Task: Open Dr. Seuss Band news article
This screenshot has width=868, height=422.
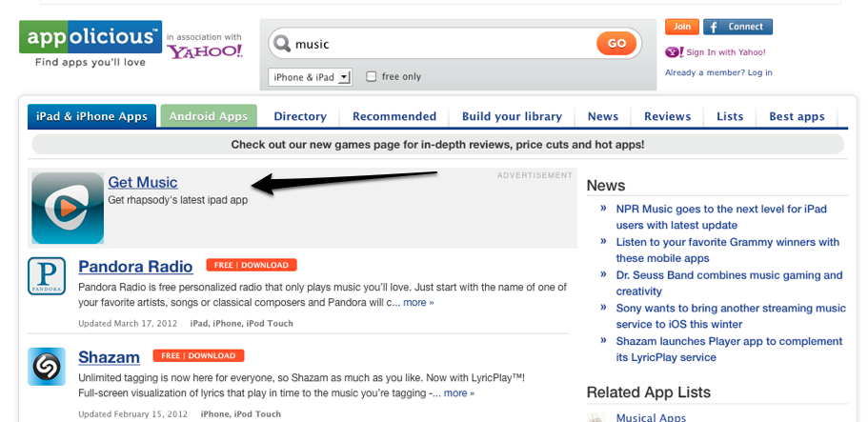Action: [729, 284]
